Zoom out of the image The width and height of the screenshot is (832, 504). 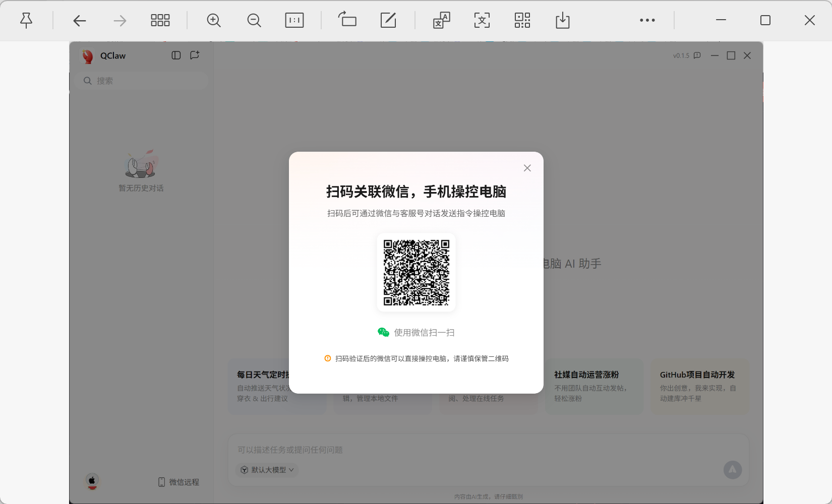tap(254, 20)
